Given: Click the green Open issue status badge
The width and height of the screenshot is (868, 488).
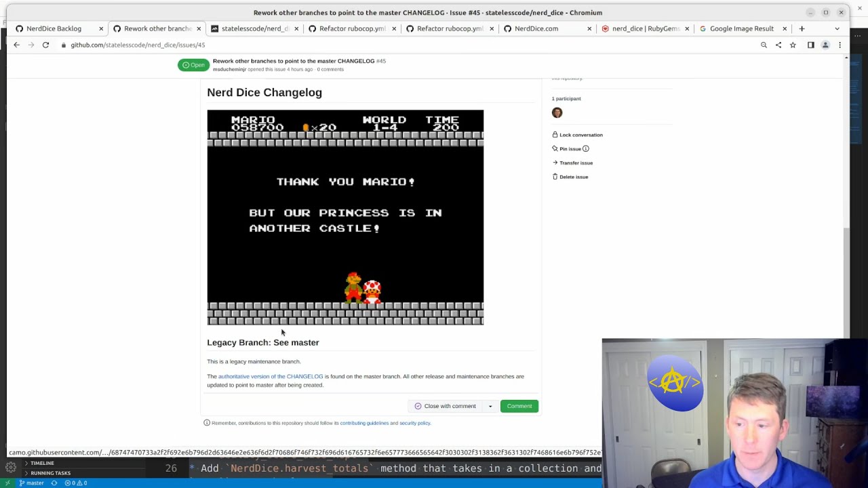Looking at the screenshot, I should coord(193,65).
